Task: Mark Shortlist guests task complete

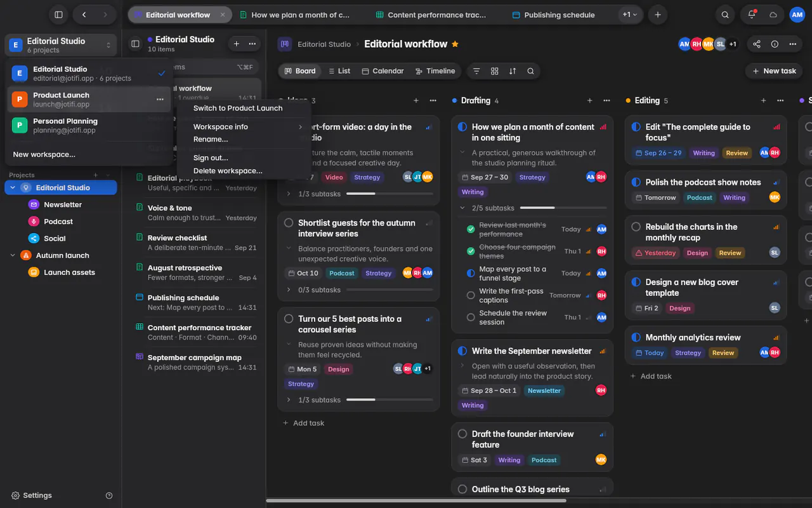Action: tap(289, 223)
